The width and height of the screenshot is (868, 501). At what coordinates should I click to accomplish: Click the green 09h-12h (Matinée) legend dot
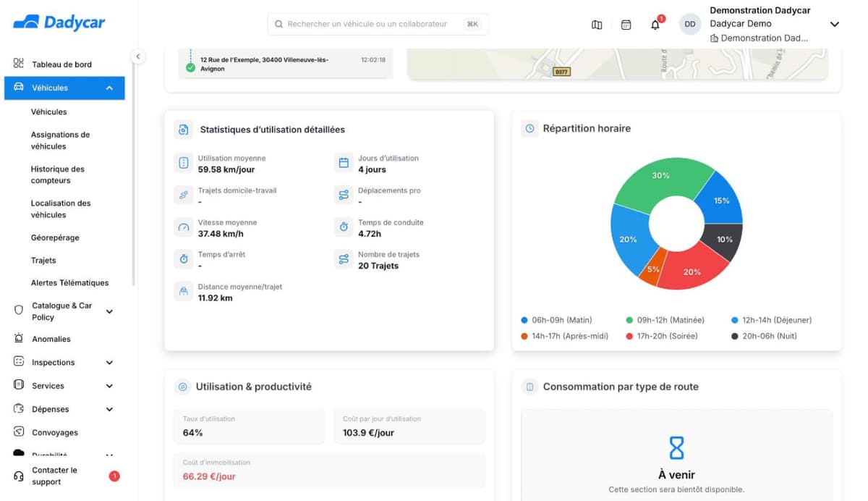click(x=629, y=320)
